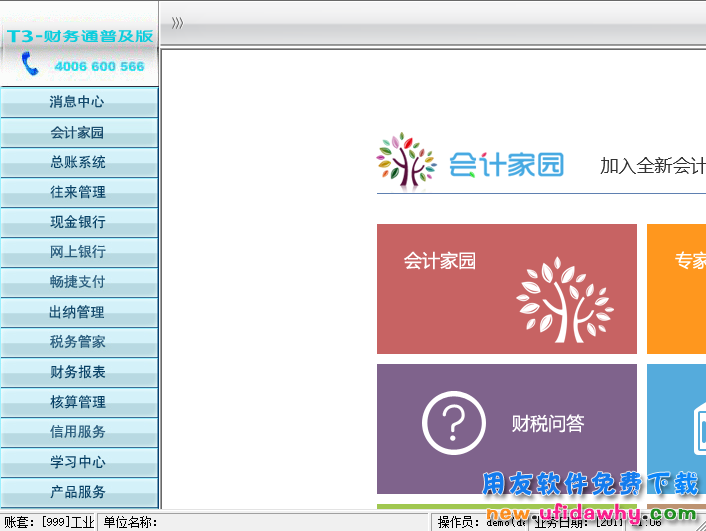Click 出纳管理 in the sidebar
Screen dimensions: 706x531
pyautogui.click(x=78, y=312)
